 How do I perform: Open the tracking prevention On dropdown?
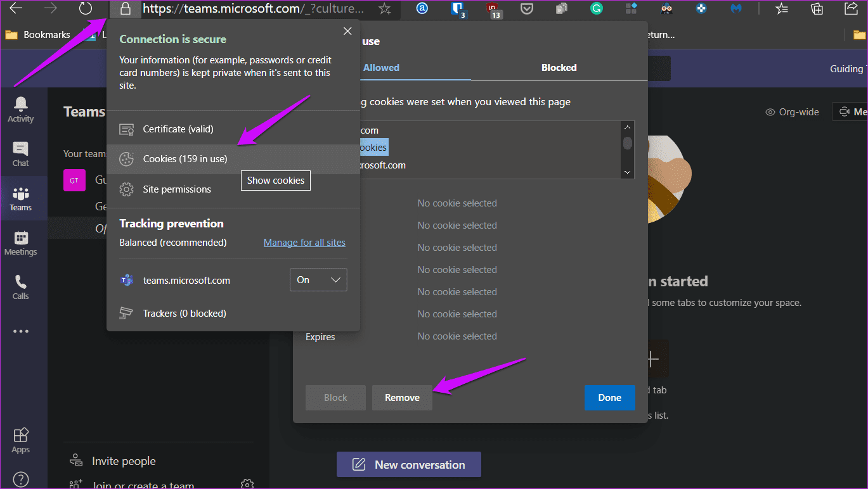[x=318, y=280]
